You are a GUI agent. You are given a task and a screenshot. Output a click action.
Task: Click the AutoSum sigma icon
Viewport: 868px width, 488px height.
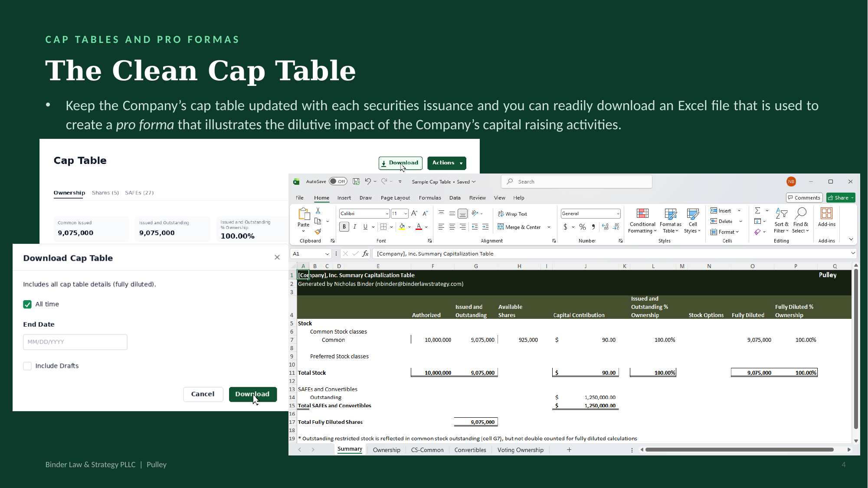pyautogui.click(x=757, y=211)
